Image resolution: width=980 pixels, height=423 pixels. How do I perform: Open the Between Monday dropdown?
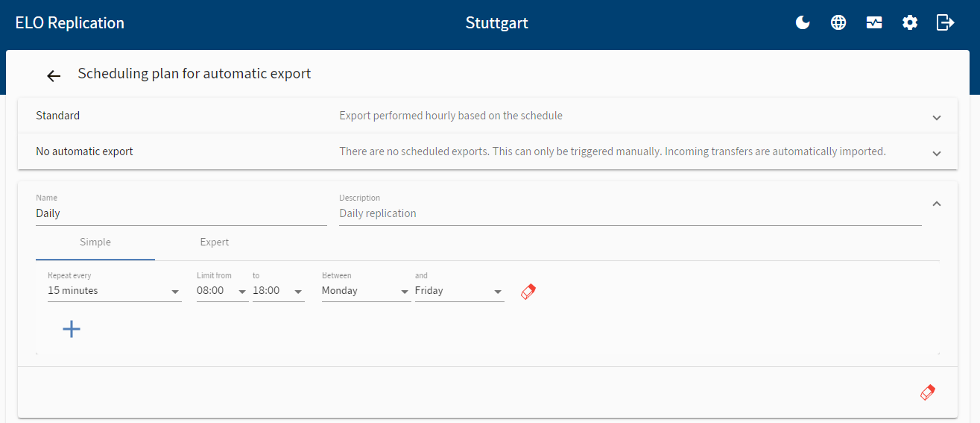tap(366, 291)
